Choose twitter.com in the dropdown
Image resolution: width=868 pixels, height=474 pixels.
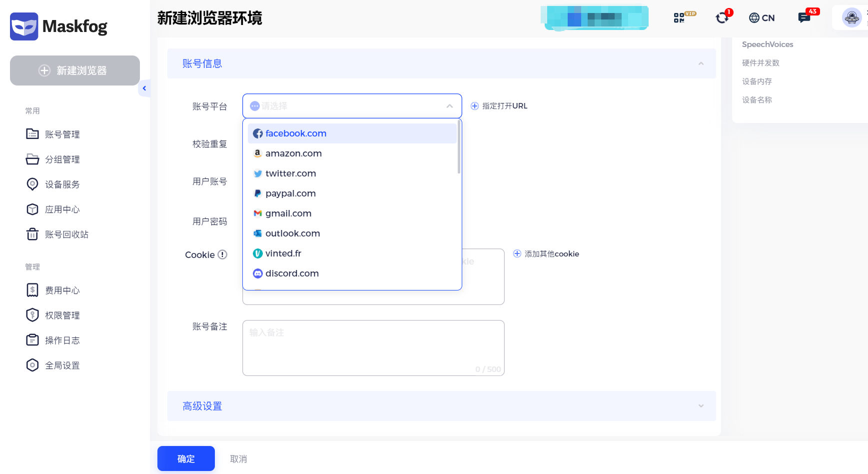tap(352, 173)
